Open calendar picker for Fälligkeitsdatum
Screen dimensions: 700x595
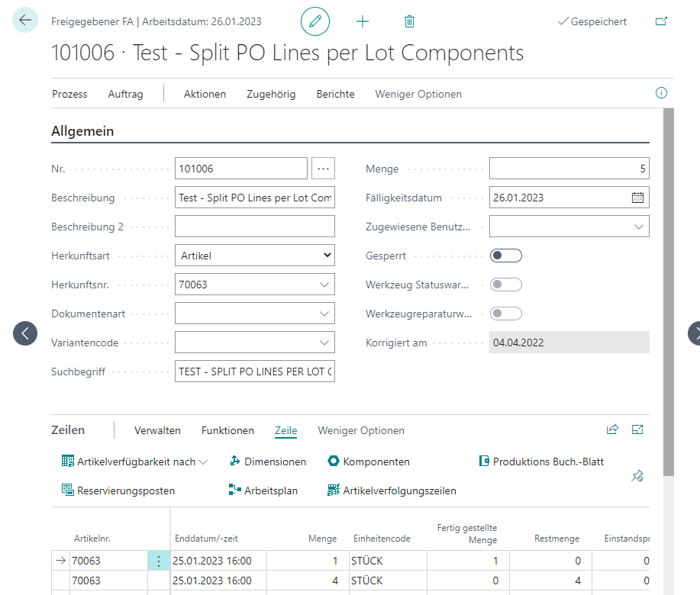coord(637,198)
